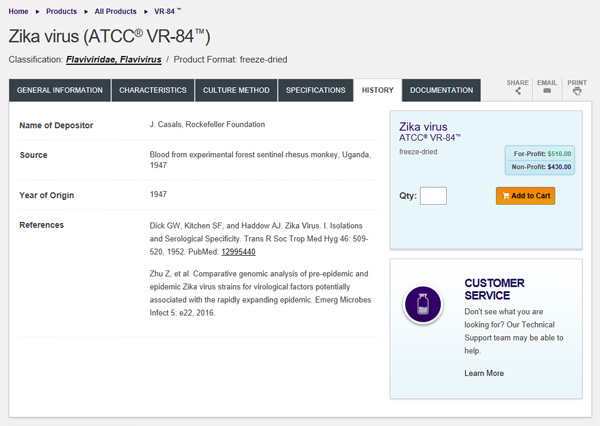Click the Year of Origin value 1947
This screenshot has height=426, width=600.
[158, 194]
